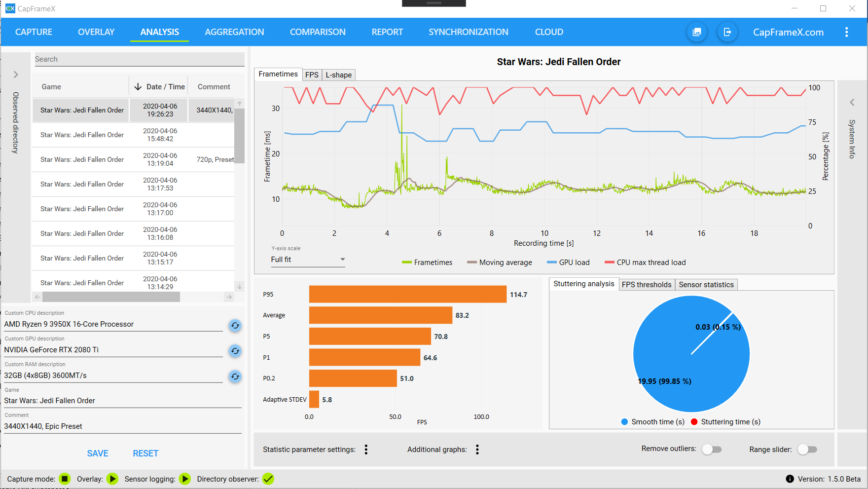Click Capture mode stop icon

tap(65, 479)
